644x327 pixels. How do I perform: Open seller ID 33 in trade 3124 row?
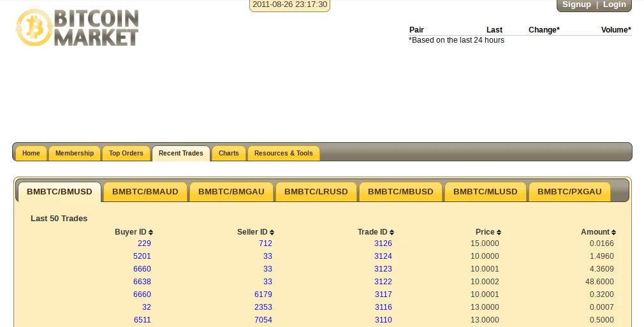(268, 256)
